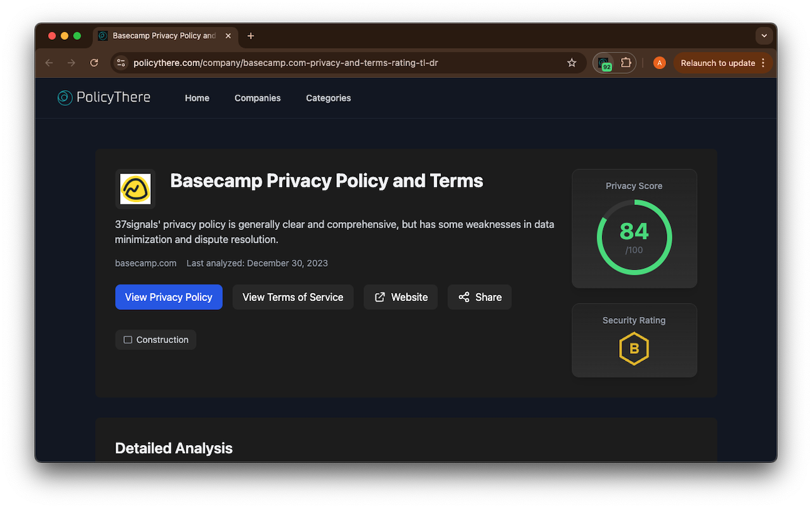Click the PolicyThere logo
This screenshot has width=812, height=508.
[104, 97]
